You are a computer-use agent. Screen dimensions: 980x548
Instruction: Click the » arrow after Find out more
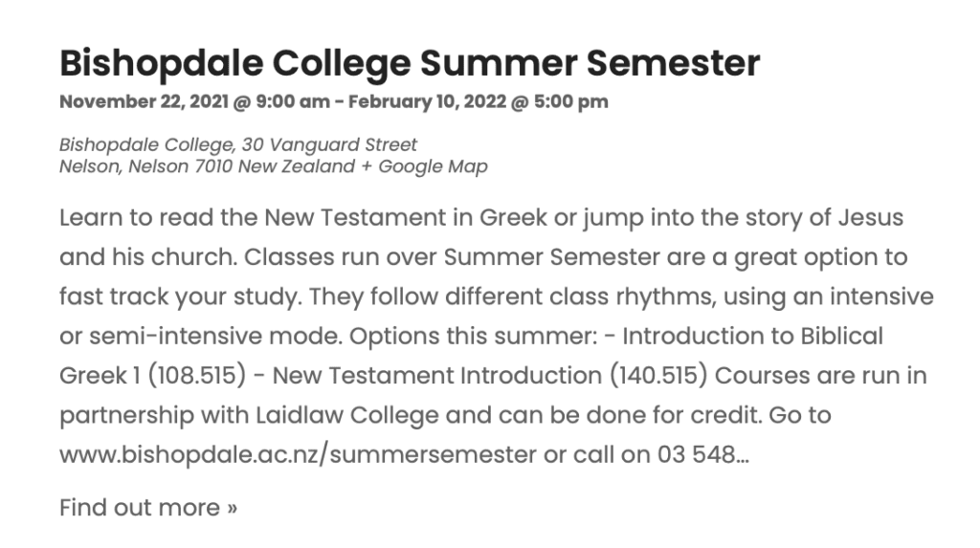[x=232, y=507]
